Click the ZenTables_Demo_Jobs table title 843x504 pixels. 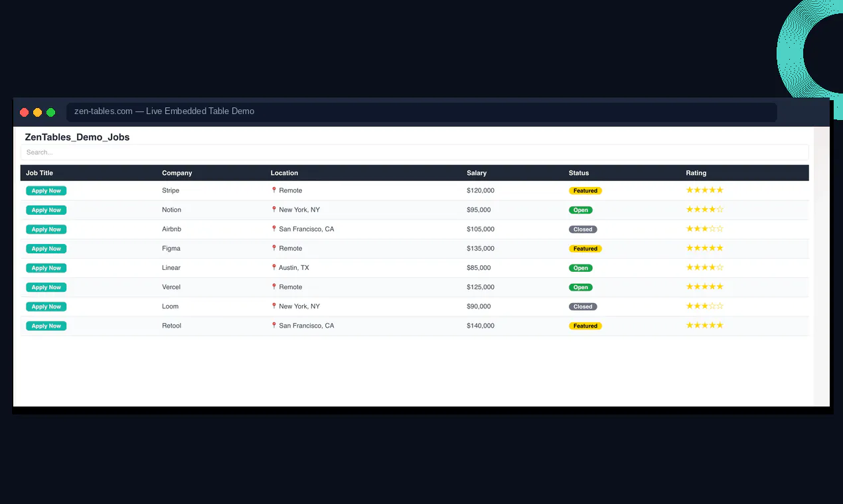77,137
